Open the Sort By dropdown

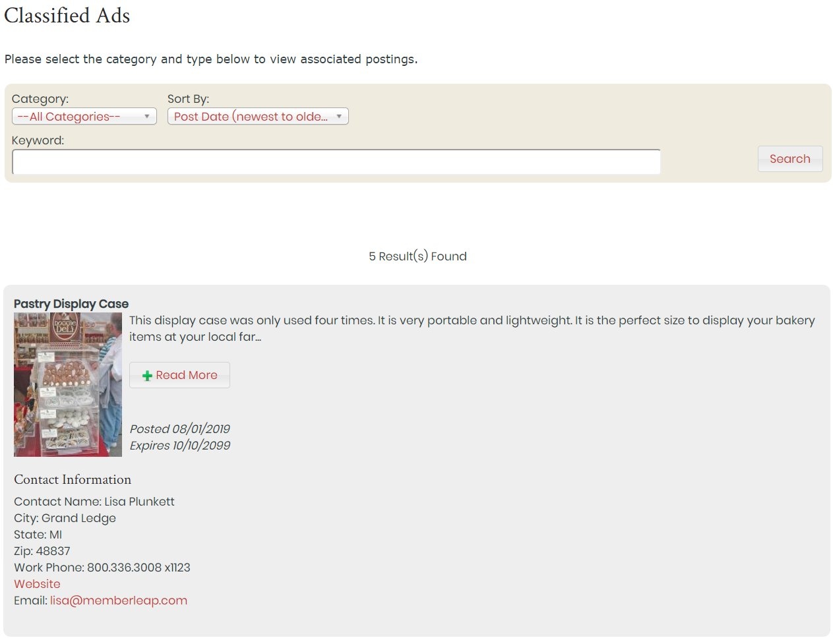coord(258,117)
